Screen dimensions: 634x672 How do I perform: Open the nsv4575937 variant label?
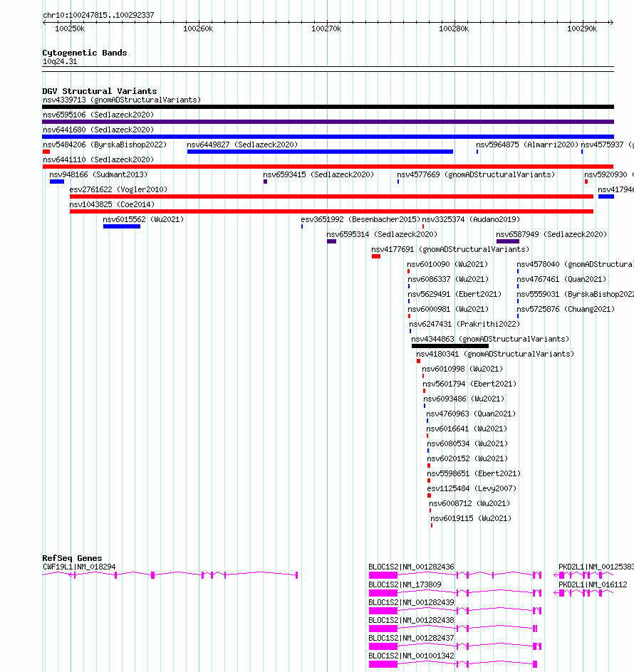click(x=607, y=145)
